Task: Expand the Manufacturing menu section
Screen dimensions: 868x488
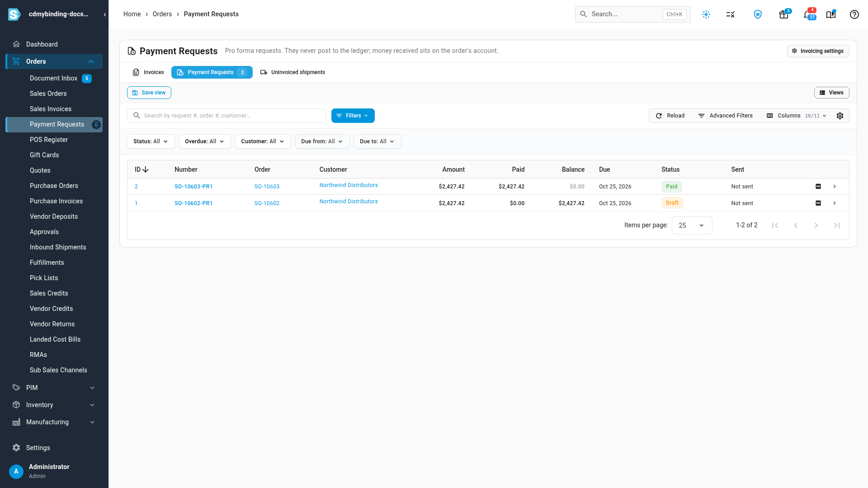Action: pos(92,422)
